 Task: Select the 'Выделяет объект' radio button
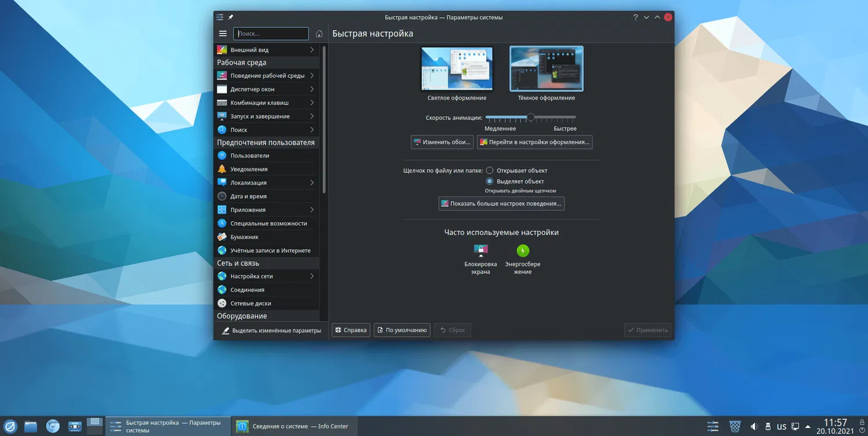[x=490, y=181]
